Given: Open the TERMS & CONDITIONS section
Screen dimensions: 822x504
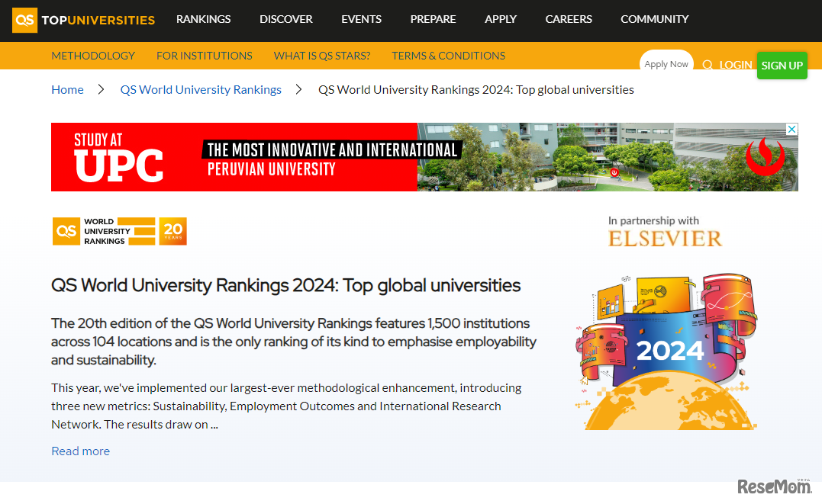Looking at the screenshot, I should click(448, 55).
